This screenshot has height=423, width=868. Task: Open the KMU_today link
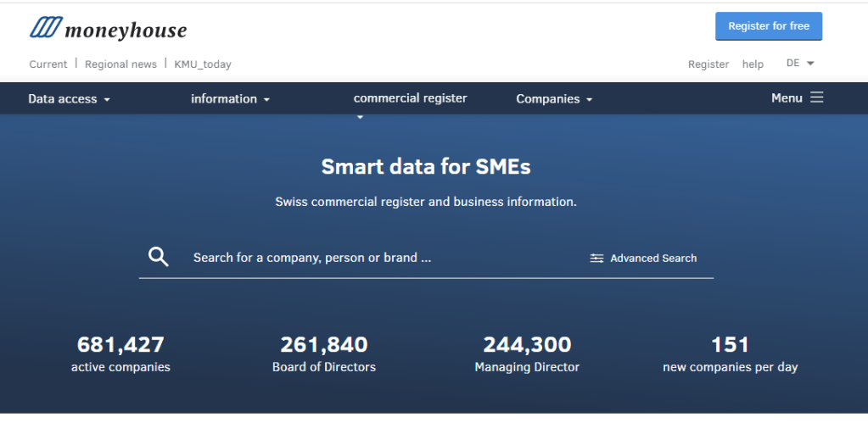pyautogui.click(x=203, y=64)
